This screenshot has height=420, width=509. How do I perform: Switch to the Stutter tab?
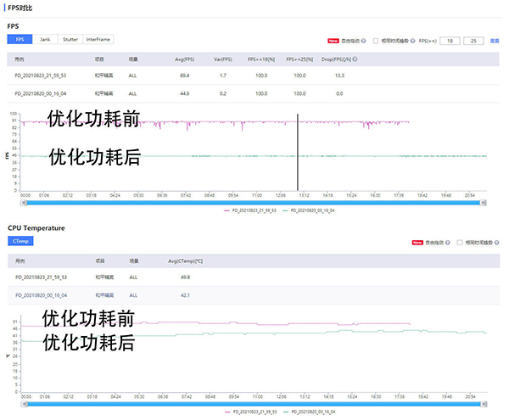70,40
